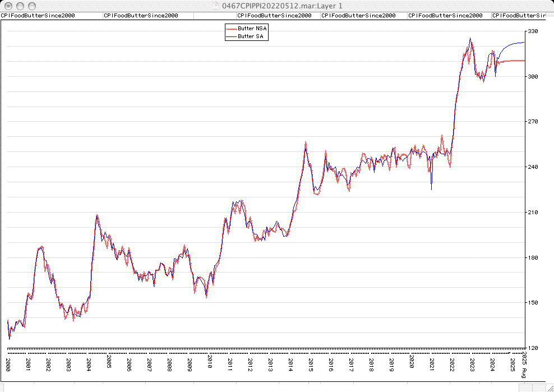The width and height of the screenshot is (554, 392).
Task: Select the Butter NSA legend label
Action: (x=252, y=28)
